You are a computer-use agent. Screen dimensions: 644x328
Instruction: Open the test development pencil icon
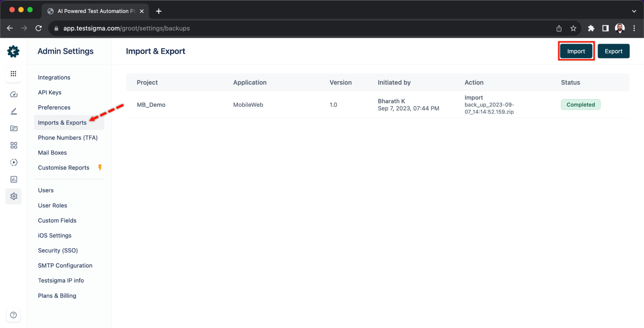(14, 112)
